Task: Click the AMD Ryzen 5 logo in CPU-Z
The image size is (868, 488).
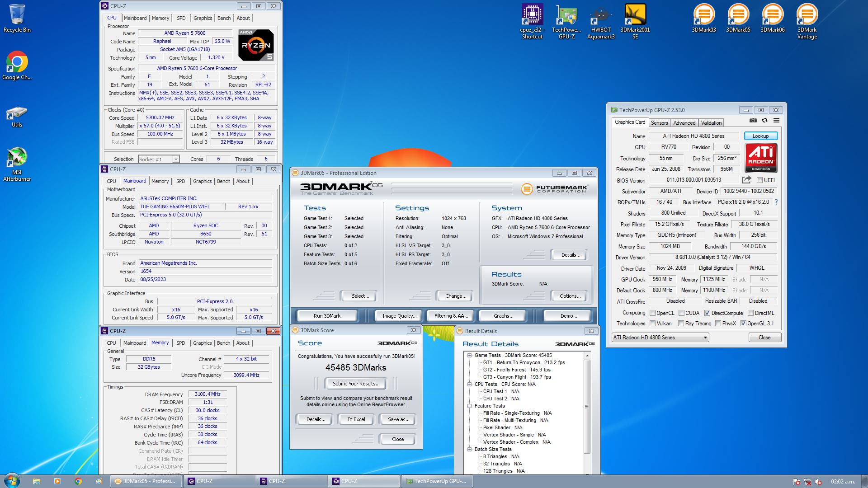Action: (x=256, y=45)
